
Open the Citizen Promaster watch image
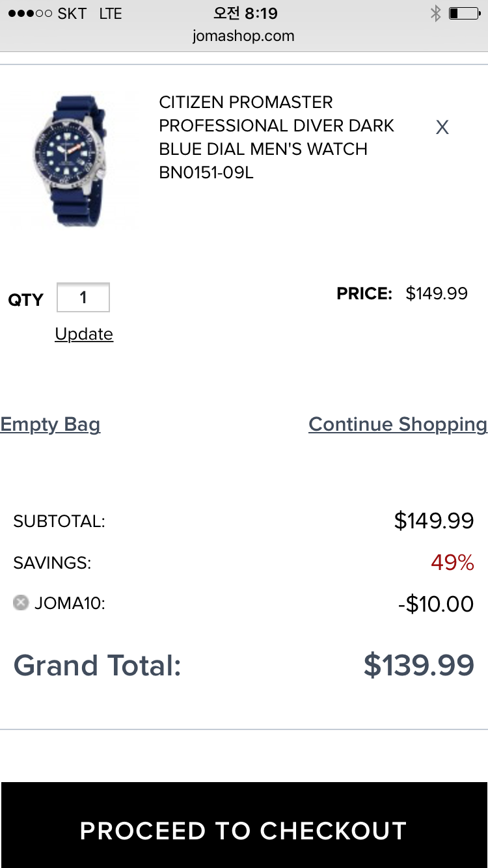pos(70,161)
